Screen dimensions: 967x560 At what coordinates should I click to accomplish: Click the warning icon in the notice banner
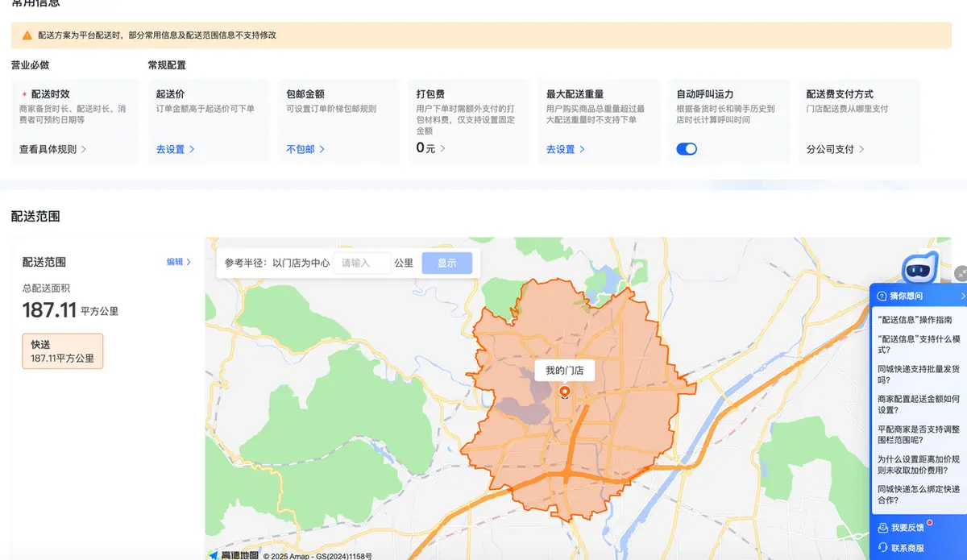(27, 35)
